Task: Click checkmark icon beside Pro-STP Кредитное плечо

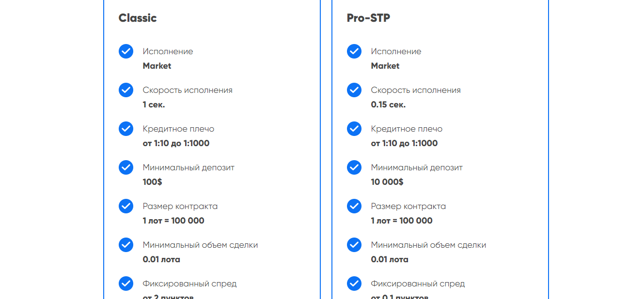Action: (354, 129)
